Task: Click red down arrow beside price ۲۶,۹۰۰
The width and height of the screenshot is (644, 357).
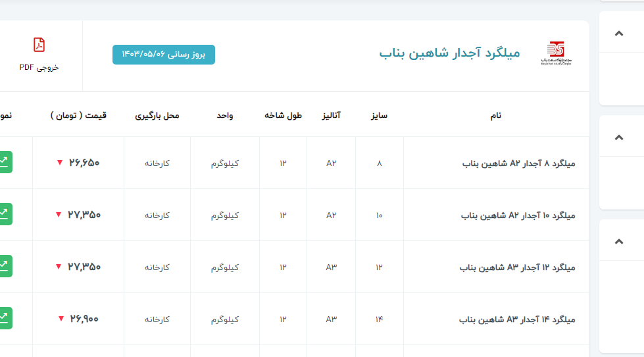Action: click(61, 319)
